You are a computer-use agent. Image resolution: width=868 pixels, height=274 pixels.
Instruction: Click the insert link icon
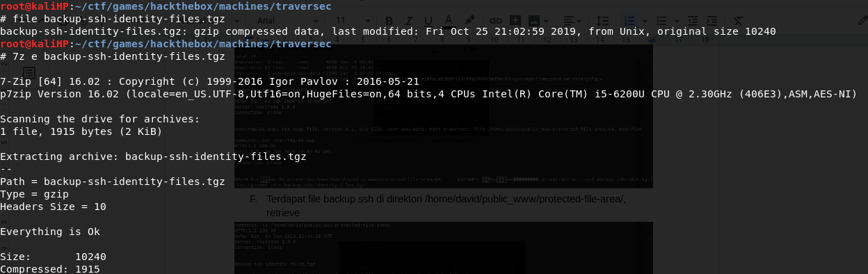coord(495,20)
